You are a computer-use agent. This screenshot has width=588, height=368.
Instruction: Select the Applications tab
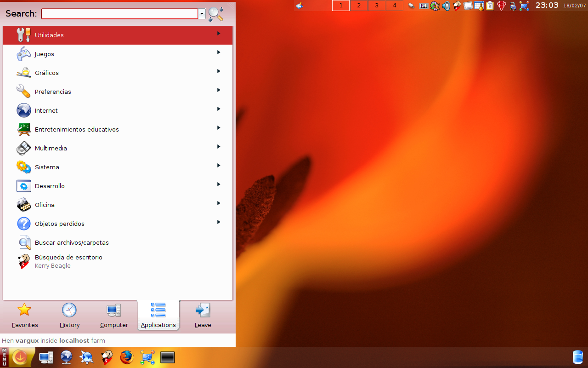pyautogui.click(x=158, y=315)
